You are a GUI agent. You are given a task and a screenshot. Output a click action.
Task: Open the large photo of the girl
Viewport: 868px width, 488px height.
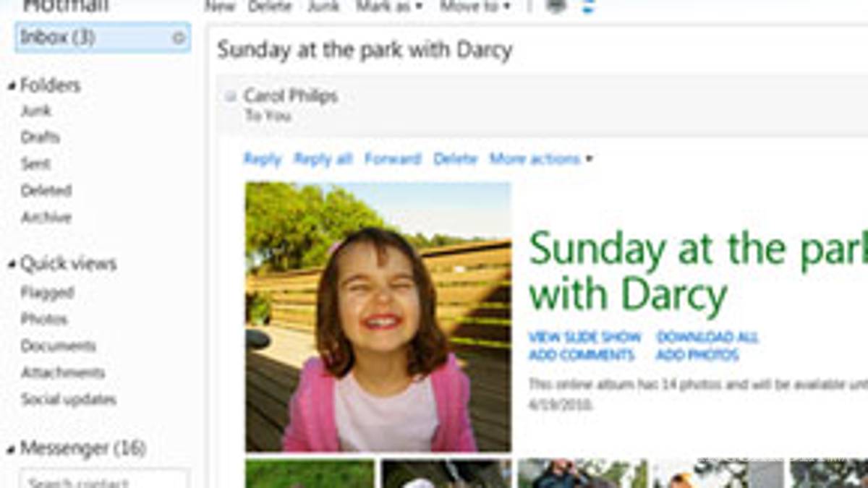(x=378, y=317)
